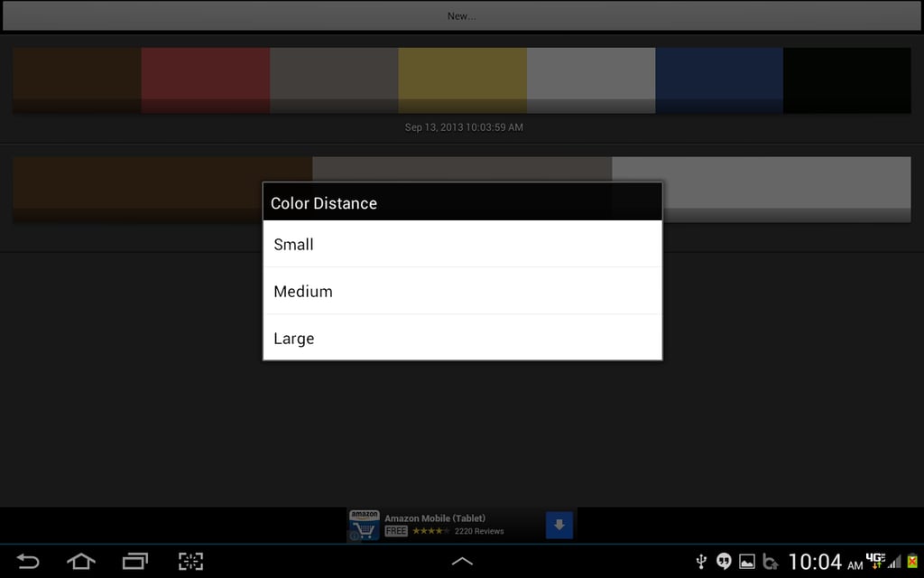Click the Color Distance dialog title

pyautogui.click(x=324, y=203)
